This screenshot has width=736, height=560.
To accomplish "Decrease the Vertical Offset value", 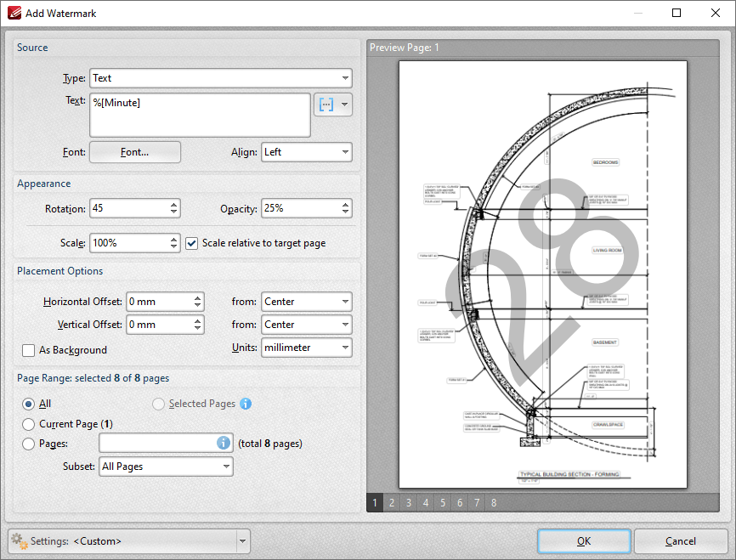I will [198, 328].
